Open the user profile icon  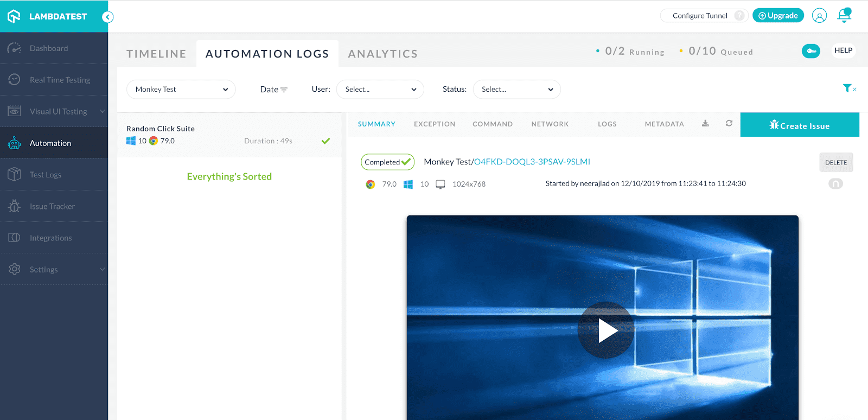(x=819, y=16)
